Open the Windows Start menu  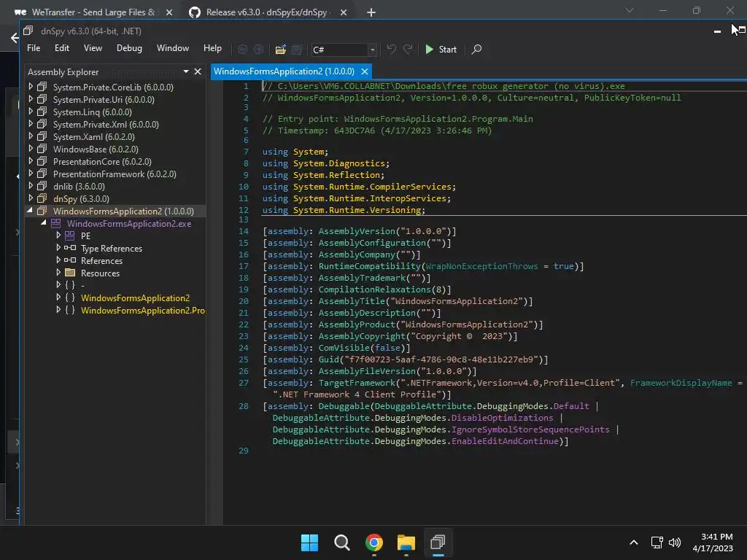click(309, 542)
